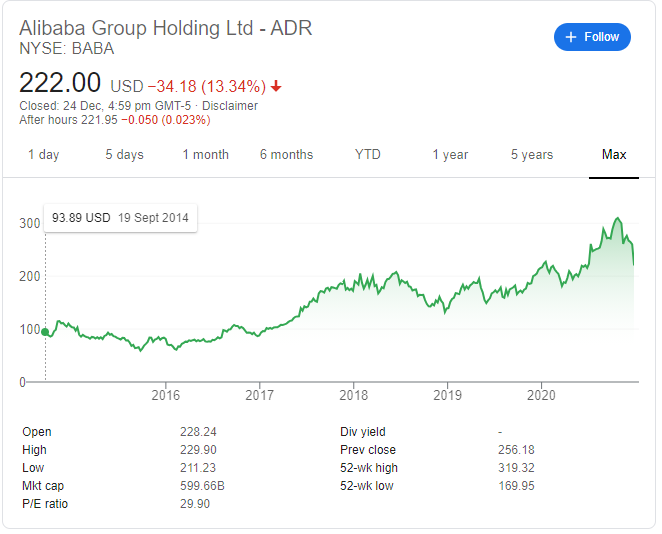Click the 52-wk high value 319.32
The image size is (662, 534).
[x=516, y=468]
